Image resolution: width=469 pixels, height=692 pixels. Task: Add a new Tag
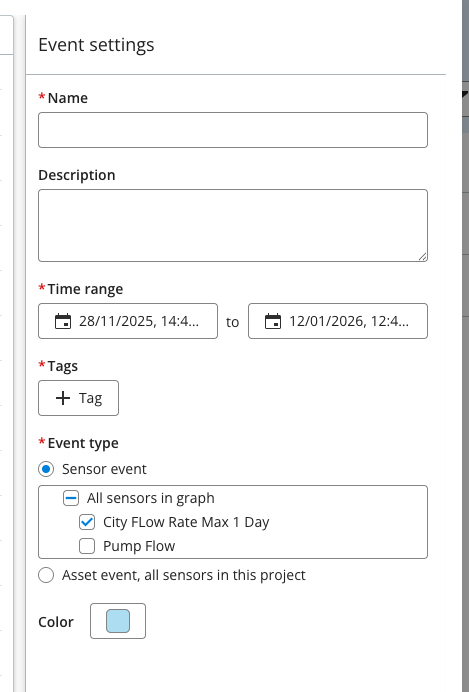tap(79, 398)
